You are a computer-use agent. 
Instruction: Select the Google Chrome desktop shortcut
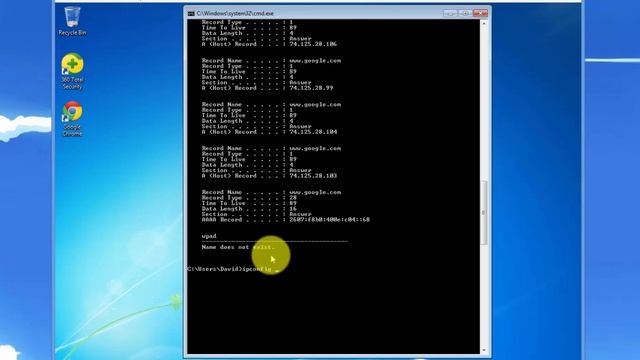click(x=72, y=119)
